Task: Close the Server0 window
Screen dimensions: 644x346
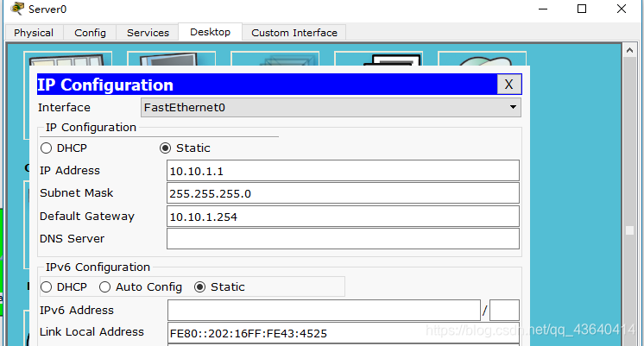Action: coord(622,9)
